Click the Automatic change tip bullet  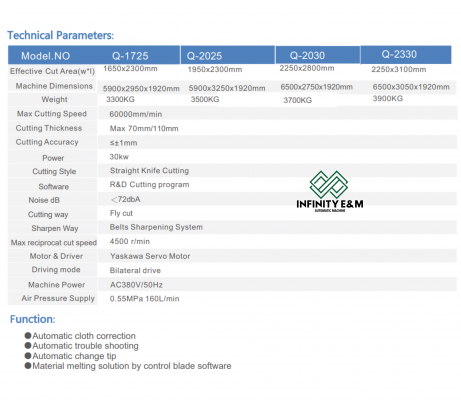tap(70, 356)
